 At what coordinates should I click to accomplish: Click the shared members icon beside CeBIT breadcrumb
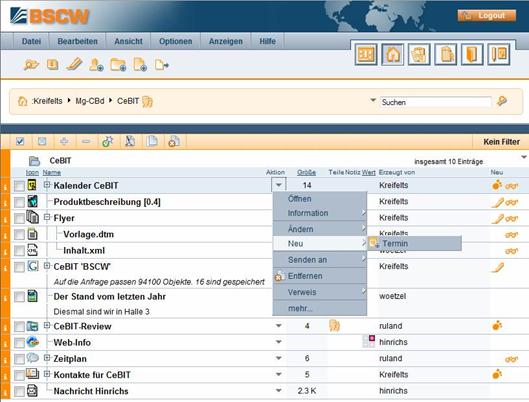147,102
